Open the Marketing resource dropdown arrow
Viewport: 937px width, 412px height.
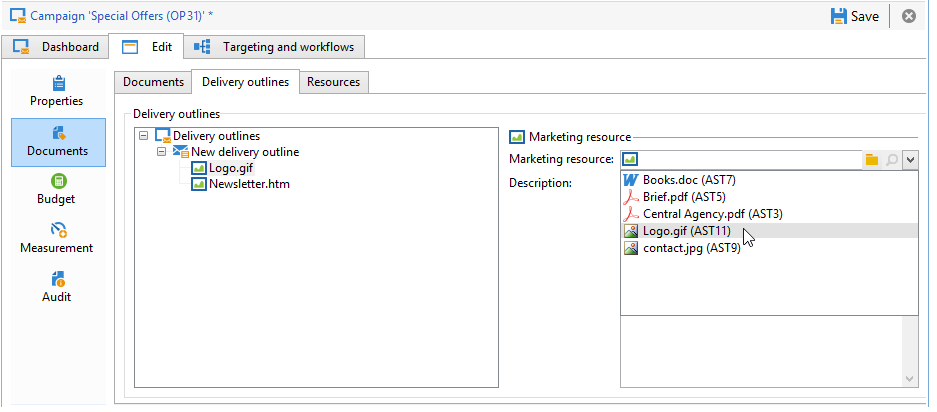click(910, 159)
